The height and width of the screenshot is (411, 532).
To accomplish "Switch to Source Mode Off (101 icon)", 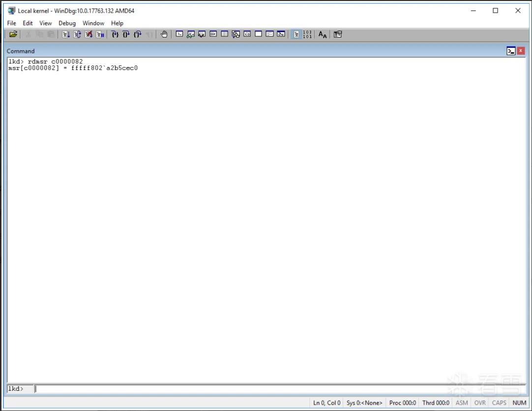I will (x=307, y=34).
